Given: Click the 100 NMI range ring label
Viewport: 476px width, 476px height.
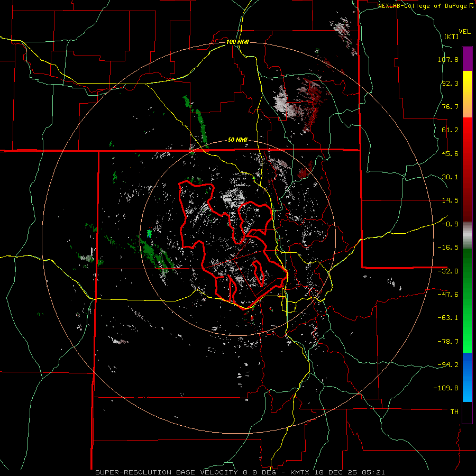Looking at the screenshot, I should tap(237, 42).
